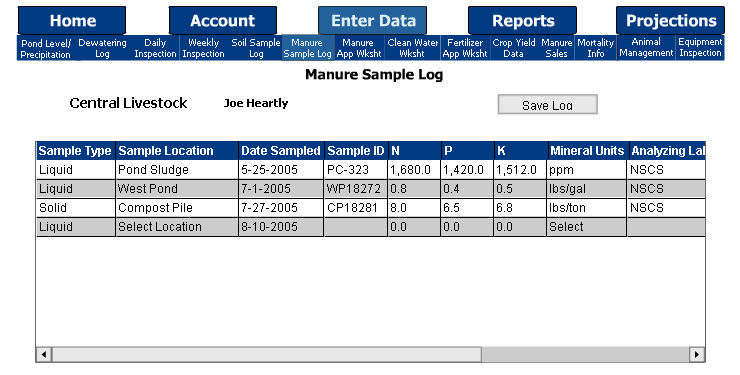Go to the Home tab
Image resolution: width=740 pixels, height=375 pixels.
pos(72,21)
